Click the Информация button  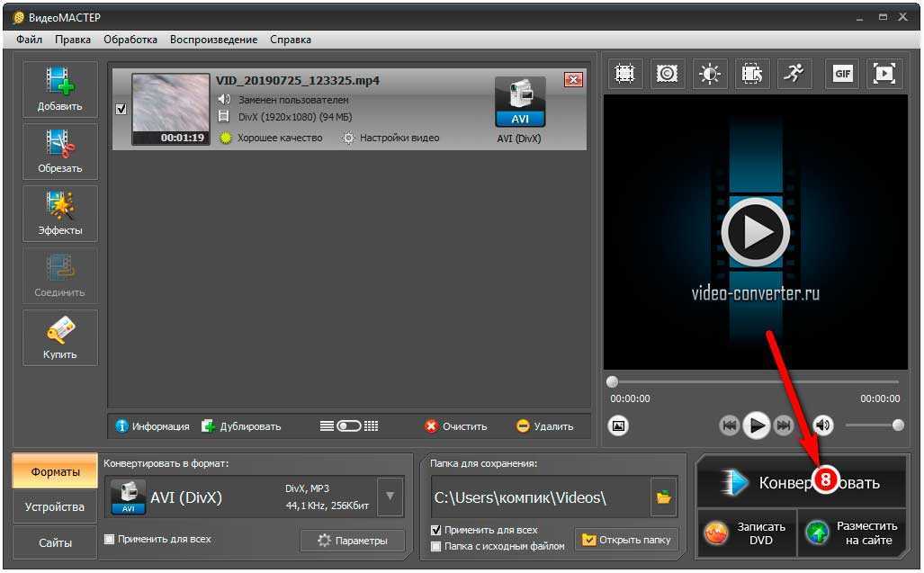pyautogui.click(x=153, y=425)
